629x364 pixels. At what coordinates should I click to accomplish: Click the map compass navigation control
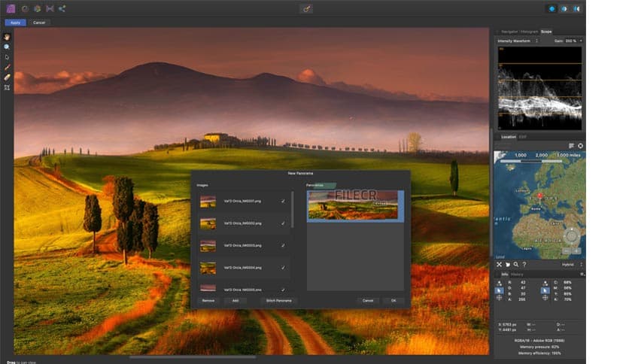point(571,236)
